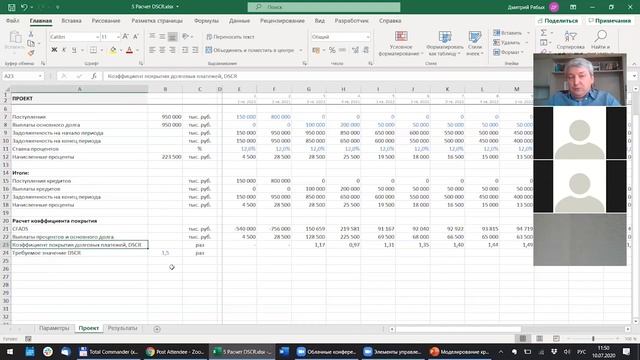The image size is (640, 360).
Task: Align text to top
Action: (x=152, y=37)
